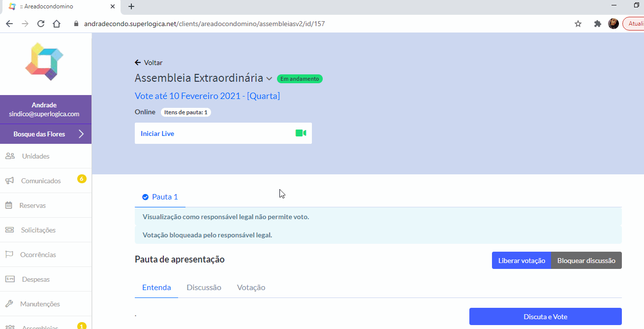Click the Unidades people icon
Image resolution: width=644 pixels, height=329 pixels.
point(10,156)
